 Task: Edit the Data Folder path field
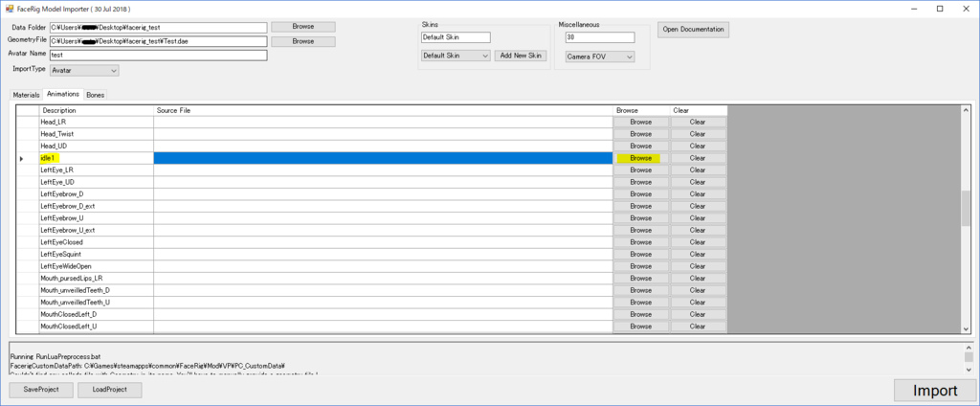[x=158, y=28]
